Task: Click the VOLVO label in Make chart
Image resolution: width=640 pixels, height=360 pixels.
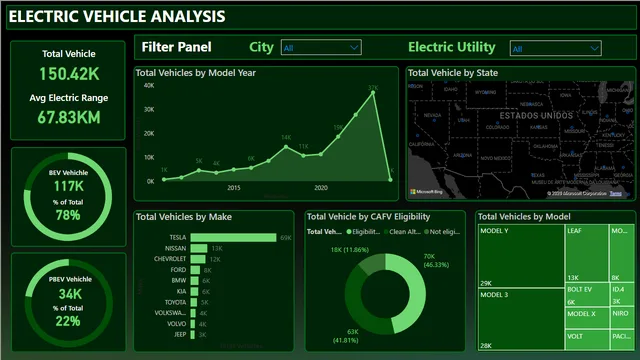Action: (x=176, y=324)
